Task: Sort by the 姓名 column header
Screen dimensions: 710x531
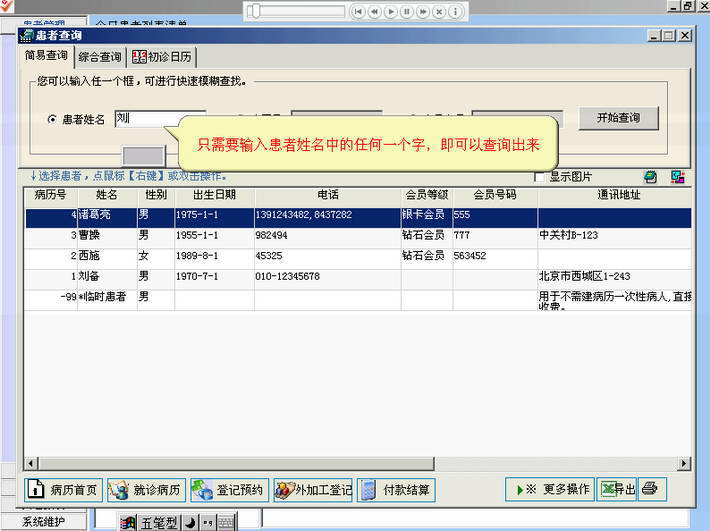Action: pos(107,195)
